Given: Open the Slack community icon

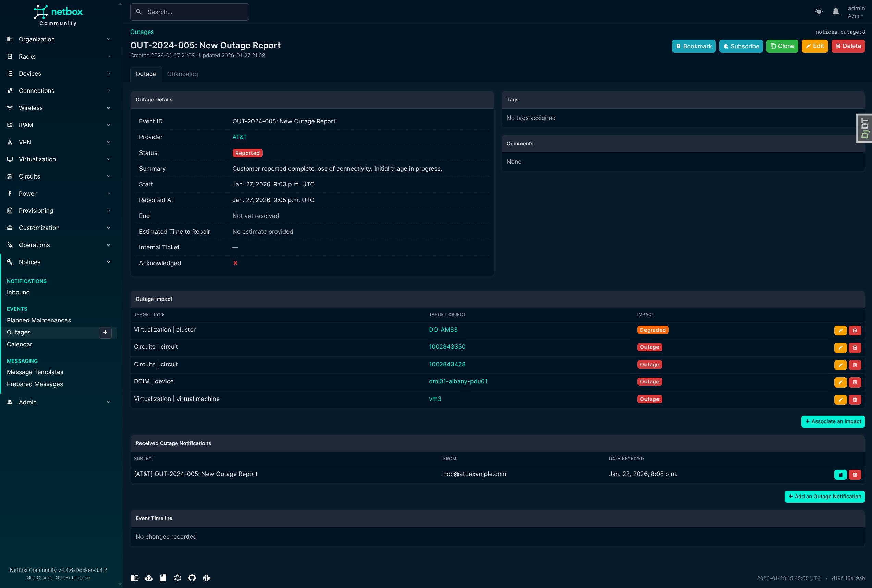Looking at the screenshot, I should 206,578.
